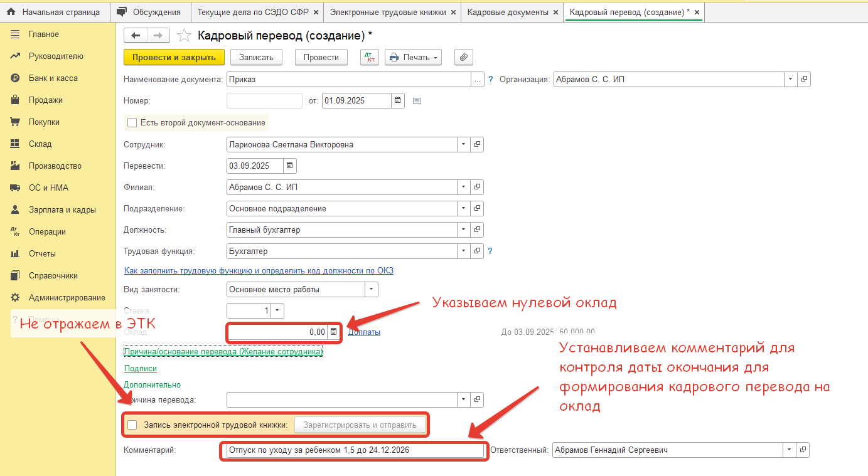Toggle the Запись электронной трудовой книжки checkbox
This screenshot has width=868, height=476.
pyautogui.click(x=132, y=425)
